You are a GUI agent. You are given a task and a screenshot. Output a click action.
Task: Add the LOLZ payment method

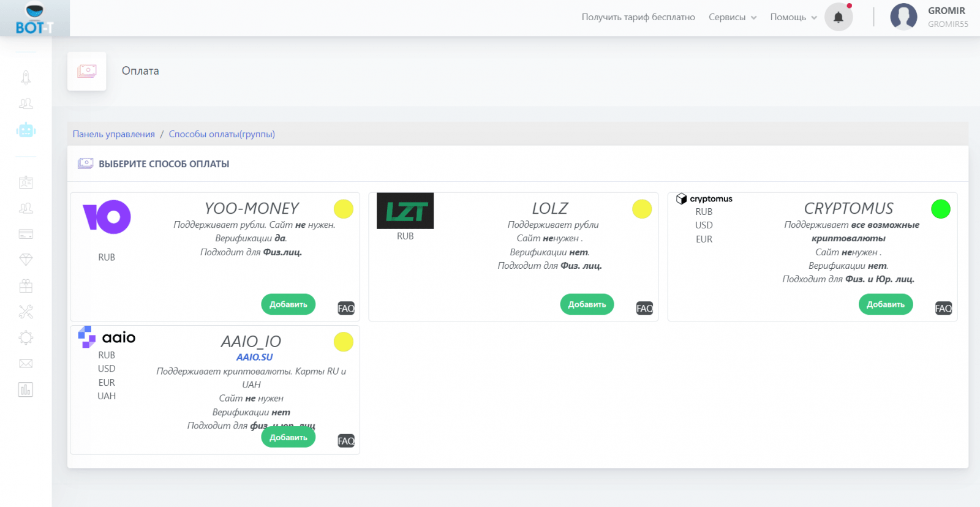pyautogui.click(x=587, y=304)
